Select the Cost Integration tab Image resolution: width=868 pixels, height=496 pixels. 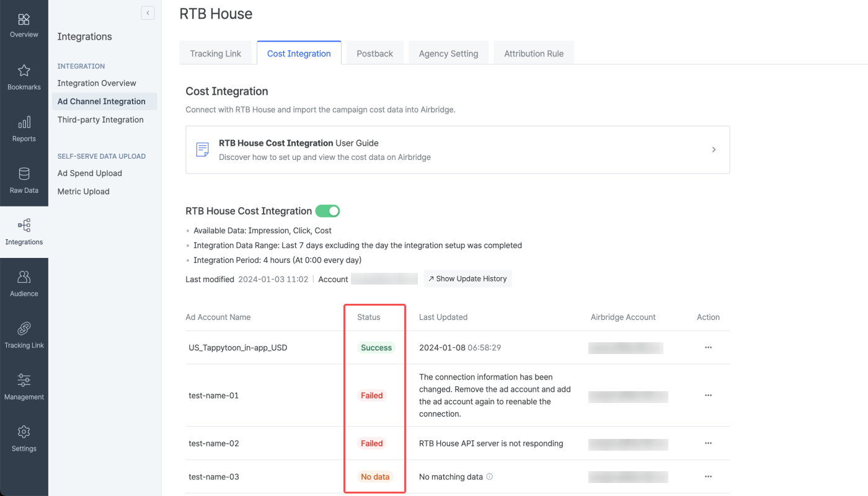pos(299,53)
